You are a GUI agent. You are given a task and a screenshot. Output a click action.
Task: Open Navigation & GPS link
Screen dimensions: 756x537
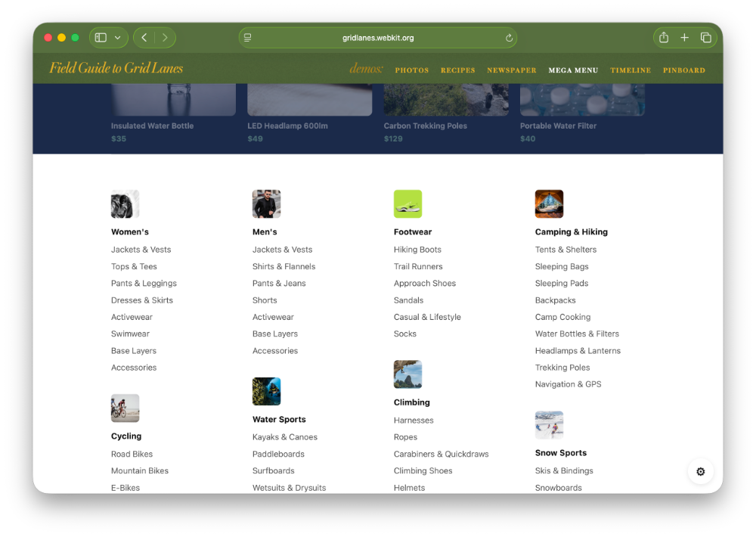(x=568, y=384)
